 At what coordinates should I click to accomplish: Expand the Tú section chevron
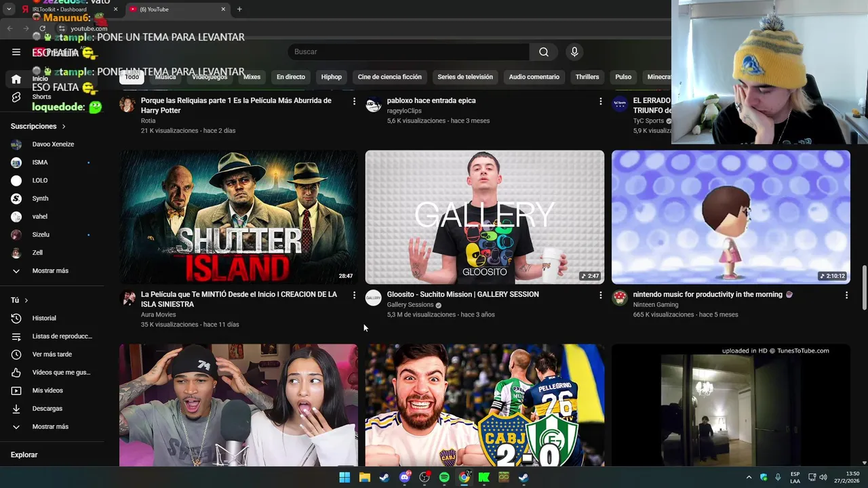26,300
